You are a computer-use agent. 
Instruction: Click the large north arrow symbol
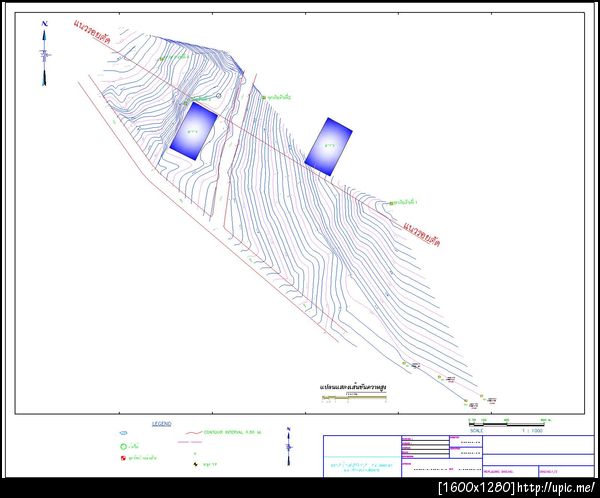(44, 54)
